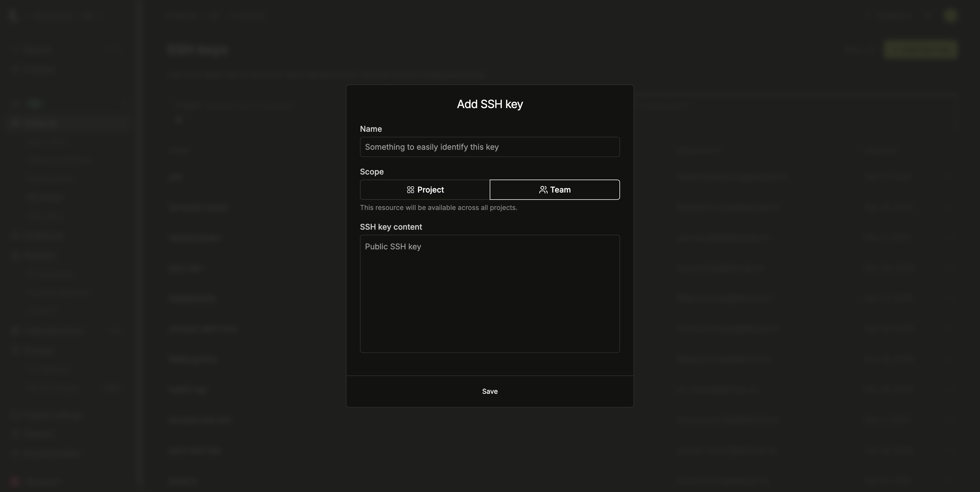This screenshot has width=980, height=492.
Task: Click the green action button behind the dialog top-right
Action: click(x=920, y=50)
